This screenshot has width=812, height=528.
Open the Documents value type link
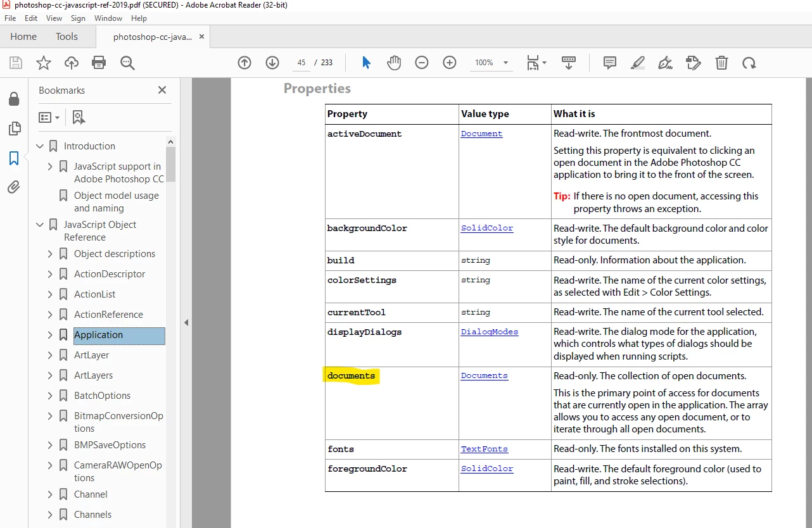point(485,375)
